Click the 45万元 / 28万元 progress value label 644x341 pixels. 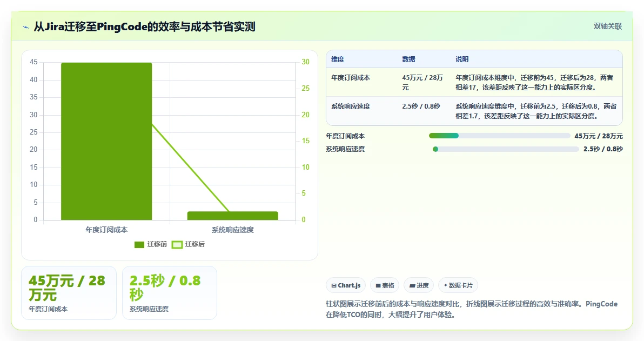point(599,136)
